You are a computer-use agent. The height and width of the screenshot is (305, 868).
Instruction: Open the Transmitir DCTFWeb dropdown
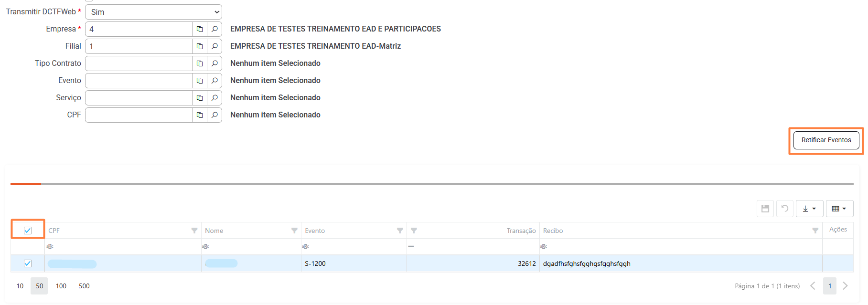[153, 12]
